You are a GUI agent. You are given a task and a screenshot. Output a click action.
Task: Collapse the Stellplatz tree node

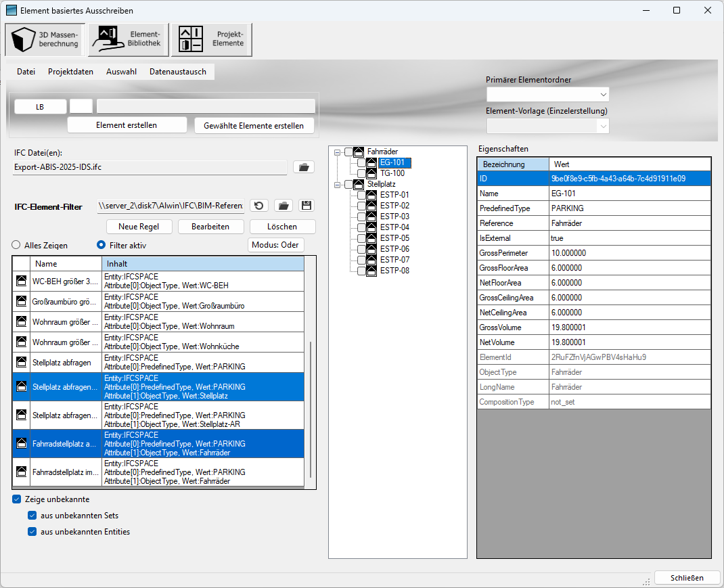pos(337,184)
